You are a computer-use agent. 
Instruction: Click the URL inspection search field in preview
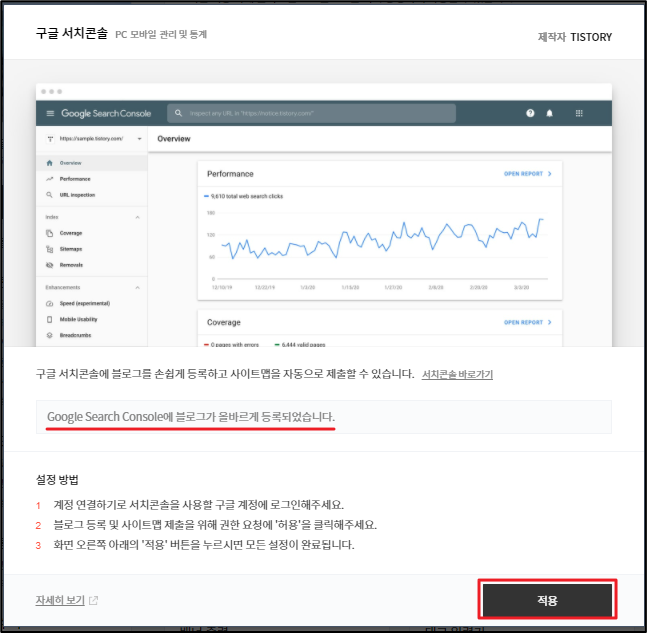[x=312, y=113]
